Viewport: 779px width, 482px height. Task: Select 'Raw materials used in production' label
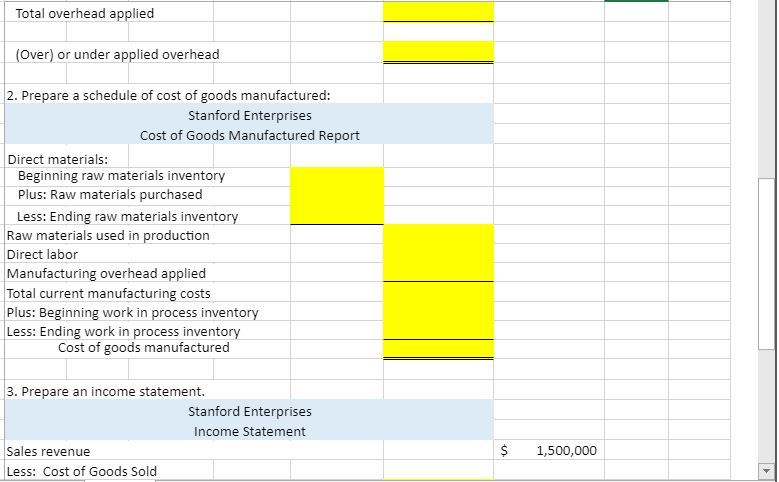point(108,236)
